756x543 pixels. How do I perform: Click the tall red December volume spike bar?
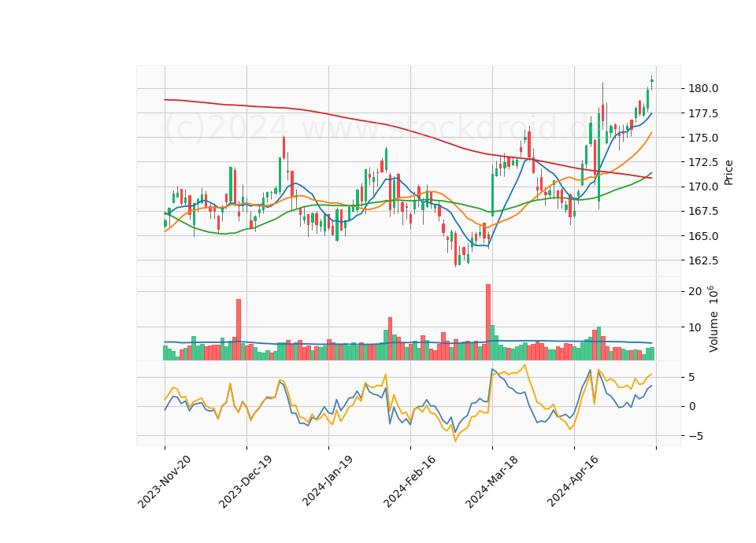(x=238, y=330)
